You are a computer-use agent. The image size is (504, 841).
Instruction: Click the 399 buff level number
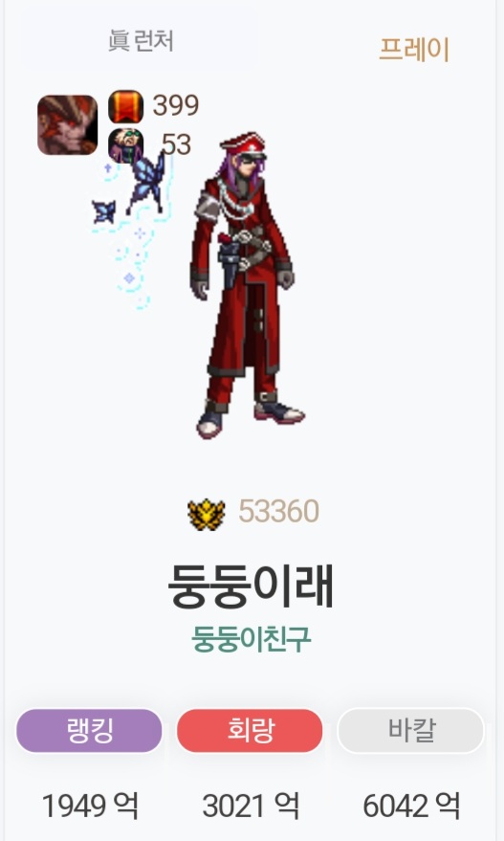[176, 105]
